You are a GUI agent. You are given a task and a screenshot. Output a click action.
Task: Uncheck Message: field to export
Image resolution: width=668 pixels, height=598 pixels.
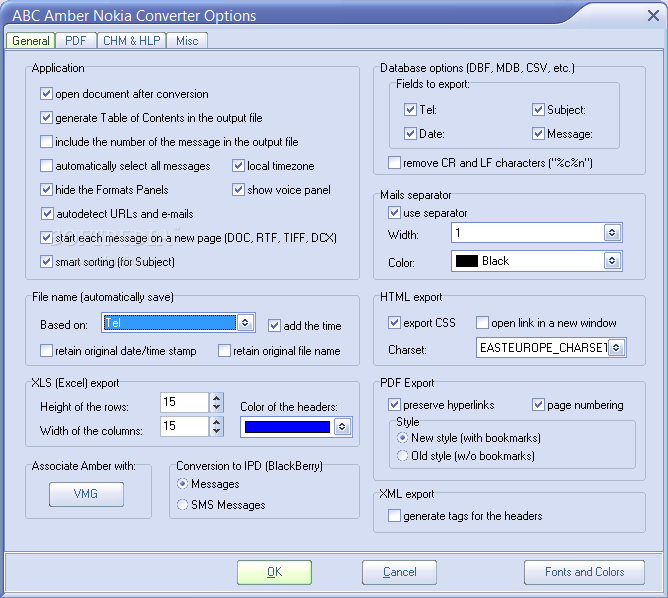pos(538,134)
